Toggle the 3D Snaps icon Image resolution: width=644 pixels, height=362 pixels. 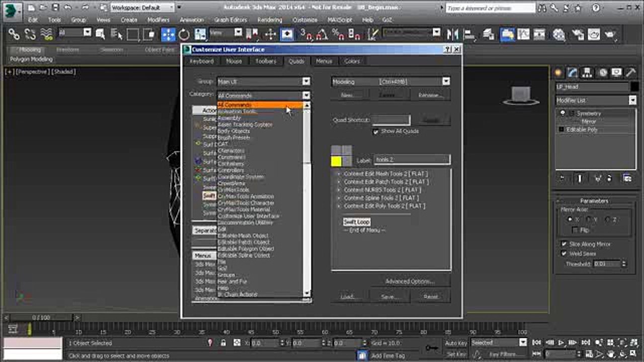coord(306,34)
